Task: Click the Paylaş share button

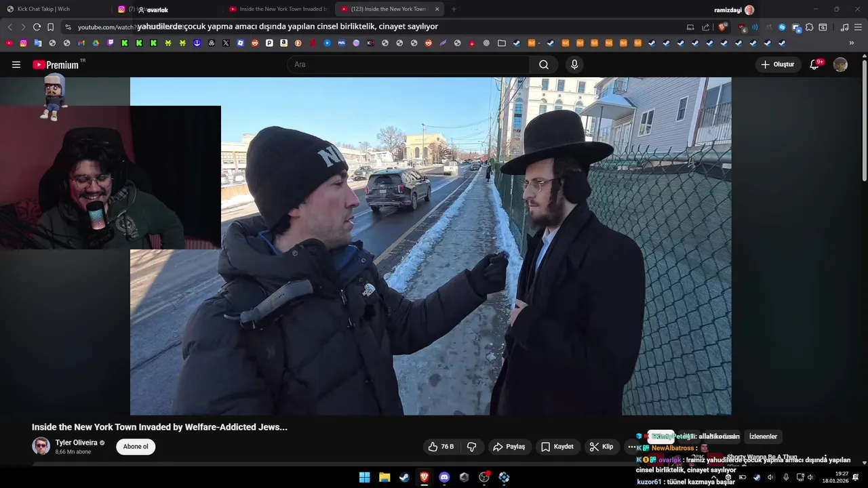Action: tap(509, 447)
